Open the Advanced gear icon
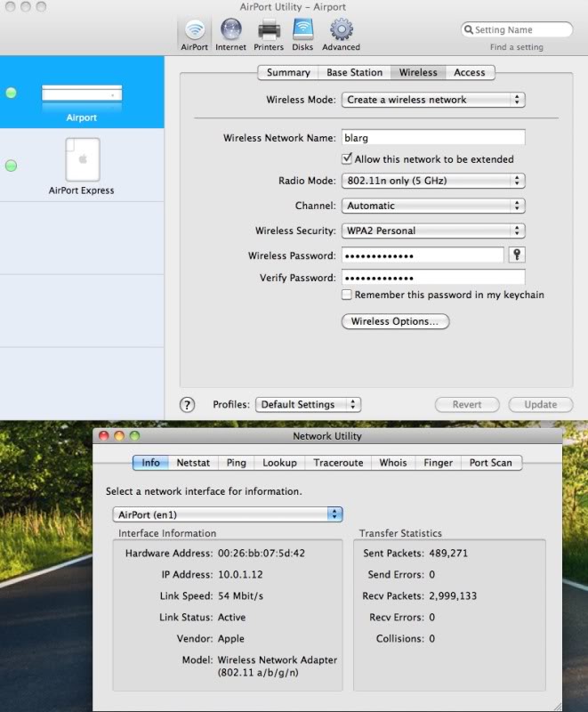 click(342, 35)
